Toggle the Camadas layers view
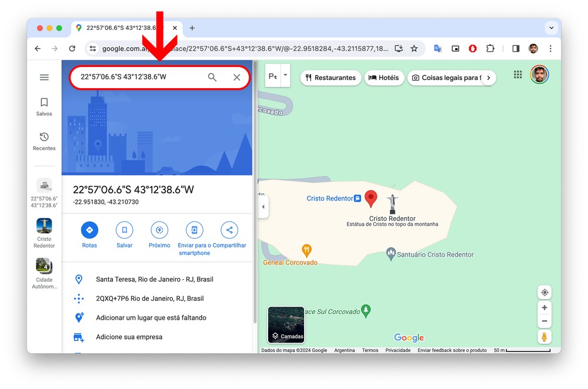 coord(286,325)
